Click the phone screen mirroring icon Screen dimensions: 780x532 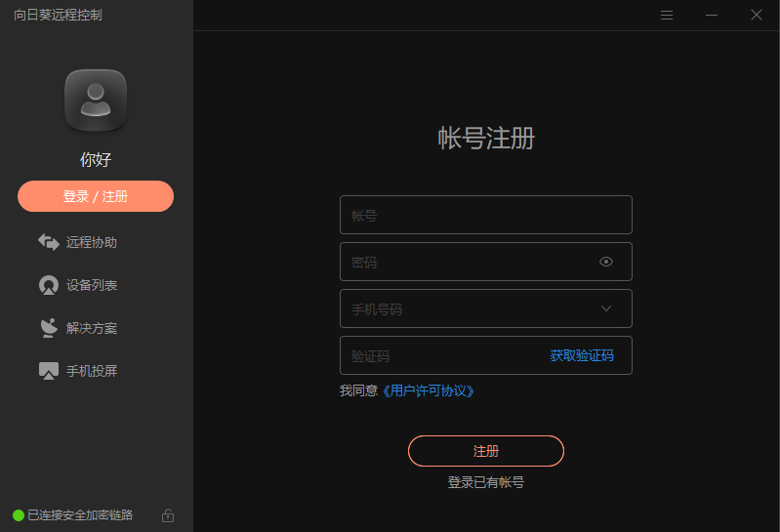point(49,371)
